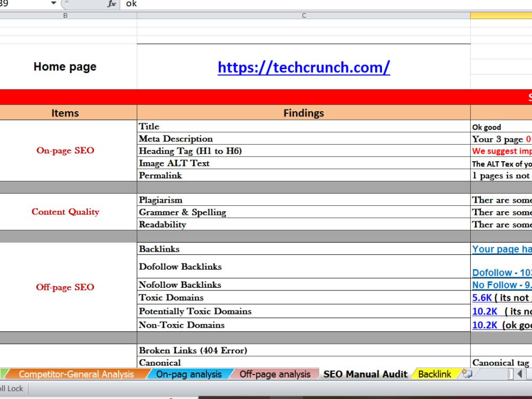This screenshot has height=399, width=532.
Task: Click the 'We suggest imp' red text cell
Action: coord(502,151)
